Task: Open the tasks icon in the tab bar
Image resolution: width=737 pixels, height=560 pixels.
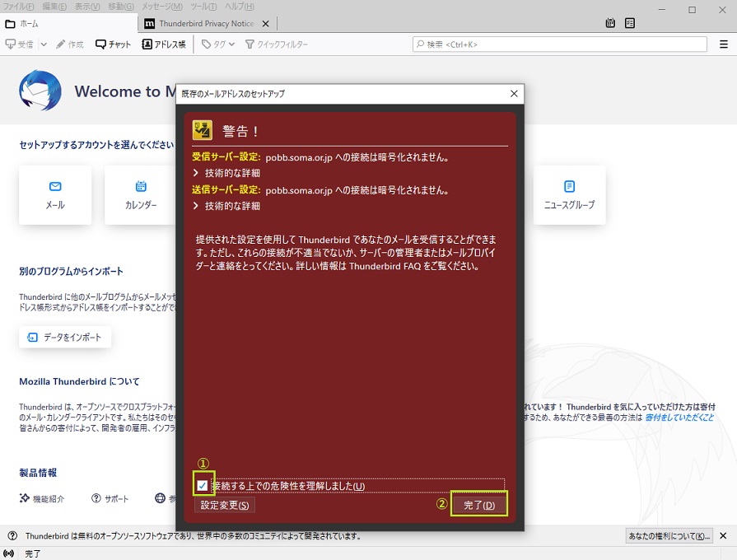Action: click(630, 22)
